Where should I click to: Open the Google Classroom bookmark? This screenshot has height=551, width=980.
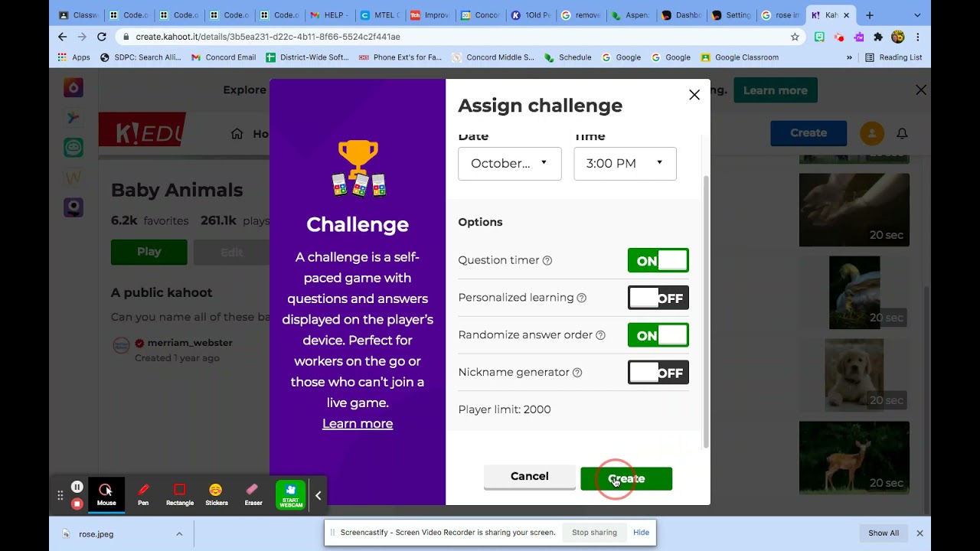[740, 57]
